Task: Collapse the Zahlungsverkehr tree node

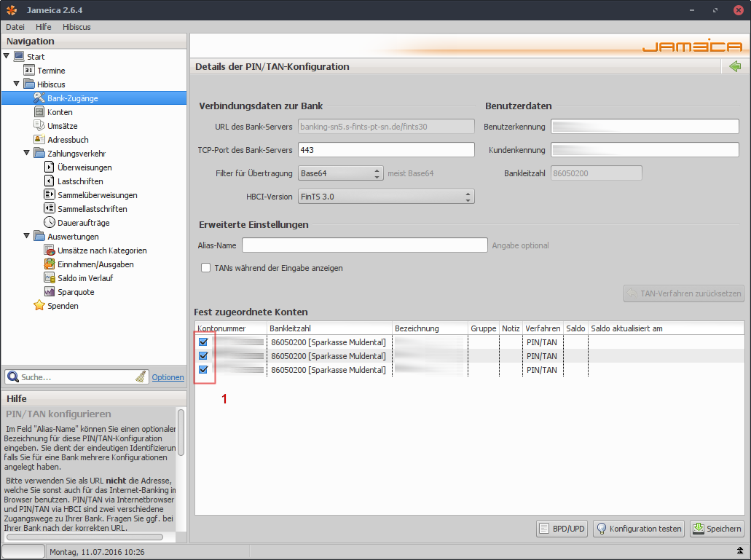Action: pos(26,153)
